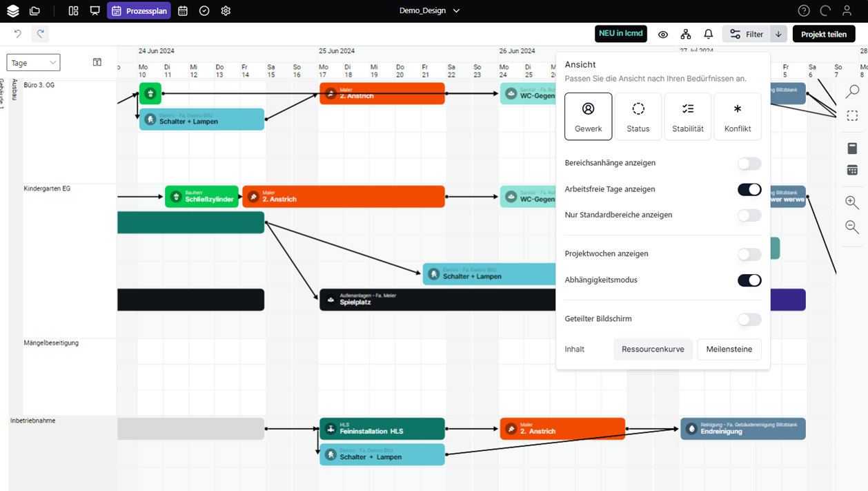
Task: Click the zoom out magnifier
Action: coord(852,227)
